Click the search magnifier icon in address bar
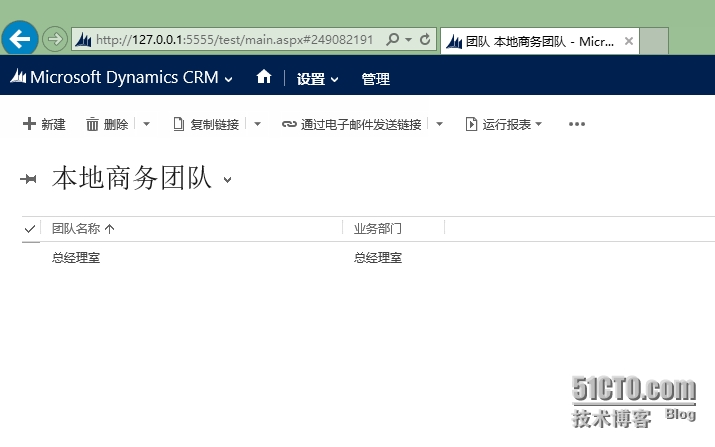The image size is (715, 447). click(x=392, y=39)
